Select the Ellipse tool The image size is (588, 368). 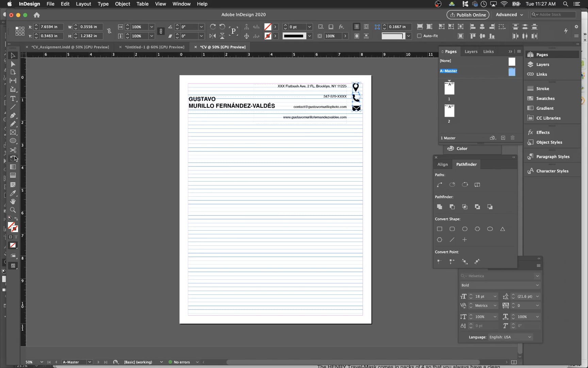point(13,141)
